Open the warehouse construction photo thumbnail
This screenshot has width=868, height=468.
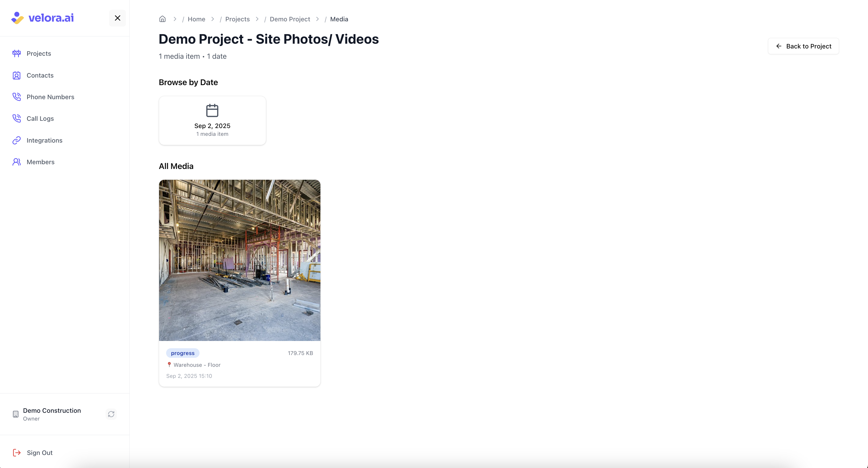tap(239, 260)
